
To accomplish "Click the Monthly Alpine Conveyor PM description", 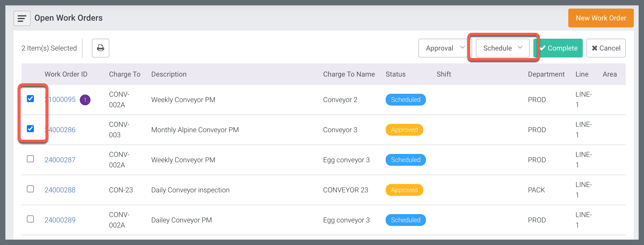I will coord(195,130).
